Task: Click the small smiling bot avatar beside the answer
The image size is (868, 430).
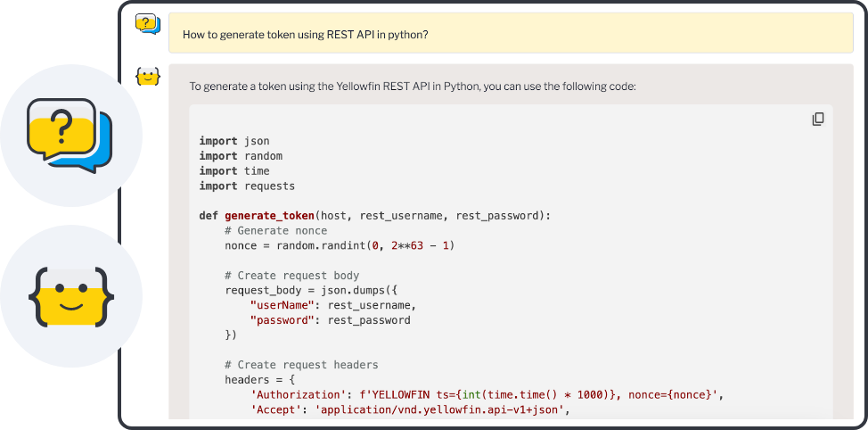Action: (148, 78)
